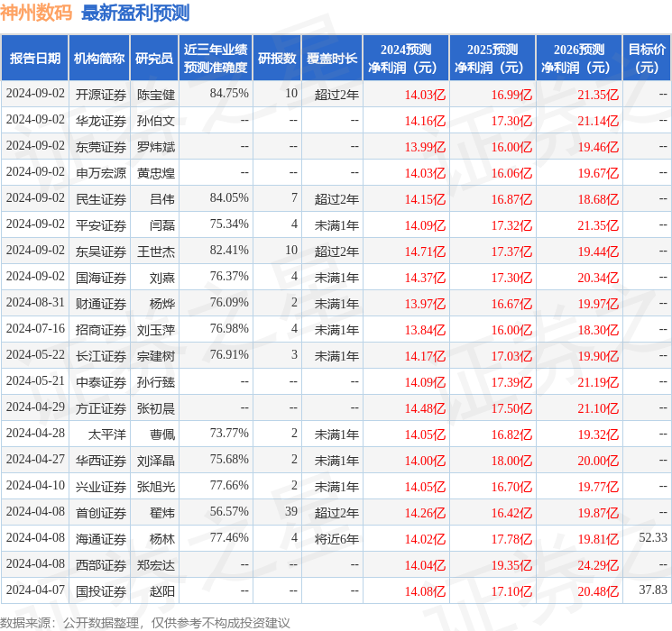Viewport: 672px width, 631px height.
Task: Click the 2024预测净利润 column header
Action: point(406,59)
